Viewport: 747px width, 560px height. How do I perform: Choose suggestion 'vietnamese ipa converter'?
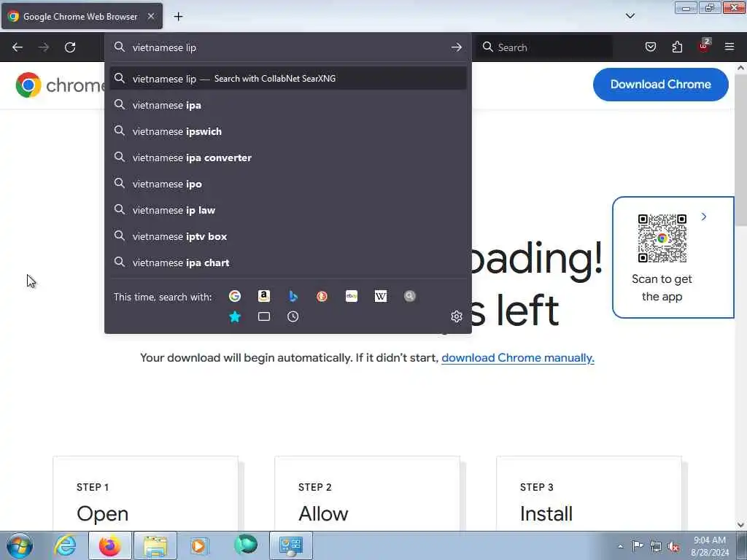tap(288, 157)
